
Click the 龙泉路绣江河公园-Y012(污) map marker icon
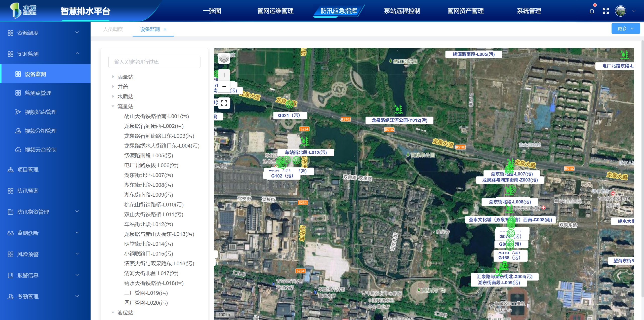point(398,110)
